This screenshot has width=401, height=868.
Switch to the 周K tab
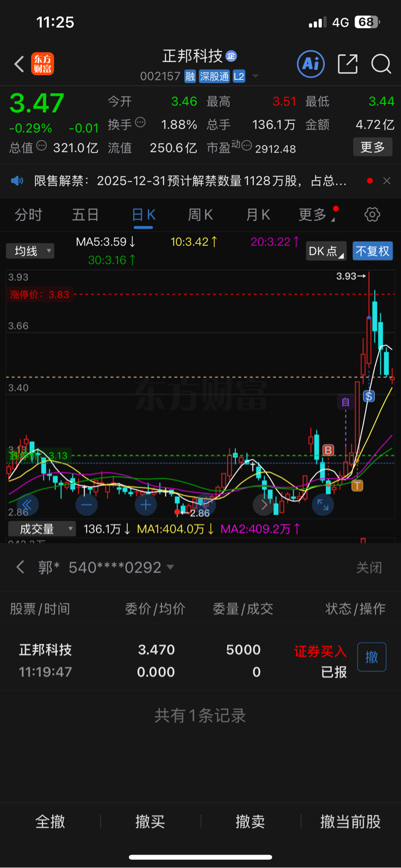[200, 215]
